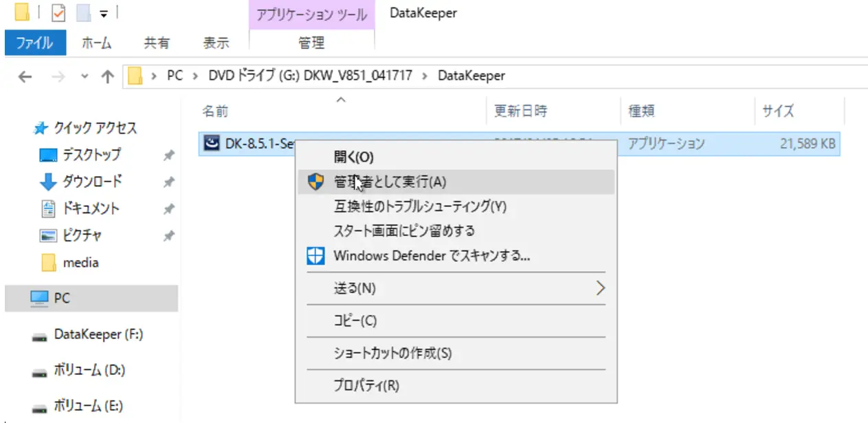Click the PC computer icon

[x=40, y=298]
